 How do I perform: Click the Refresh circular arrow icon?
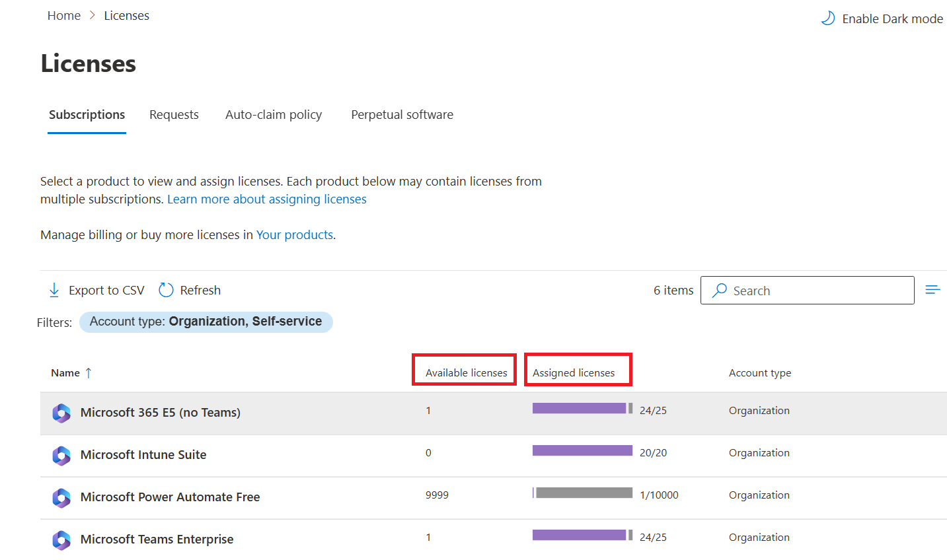point(166,291)
